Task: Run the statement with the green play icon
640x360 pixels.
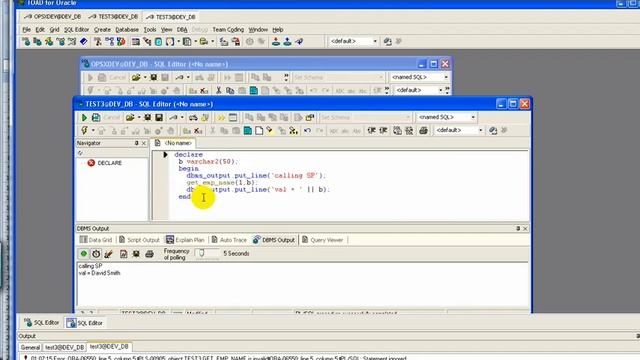Action: click(84, 118)
